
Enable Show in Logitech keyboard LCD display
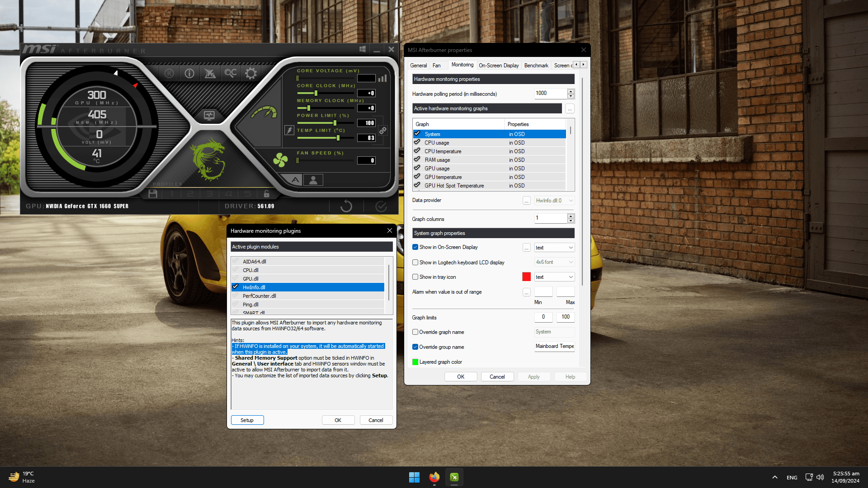pyautogui.click(x=415, y=262)
